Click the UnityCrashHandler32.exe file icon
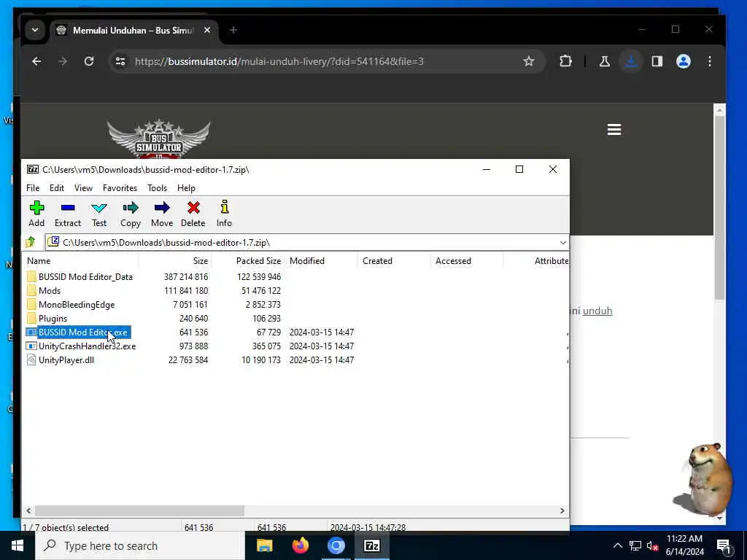This screenshot has width=747, height=560. (x=31, y=346)
